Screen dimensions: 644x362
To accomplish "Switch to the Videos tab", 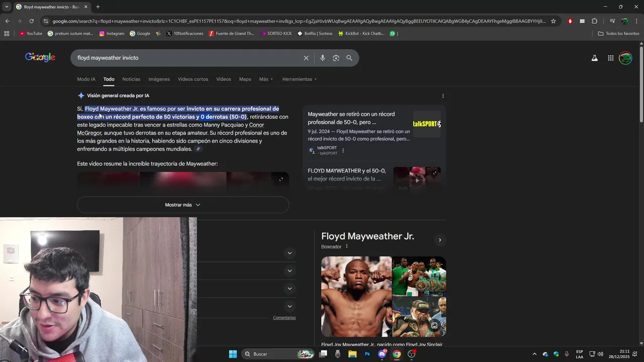I will (x=223, y=79).
